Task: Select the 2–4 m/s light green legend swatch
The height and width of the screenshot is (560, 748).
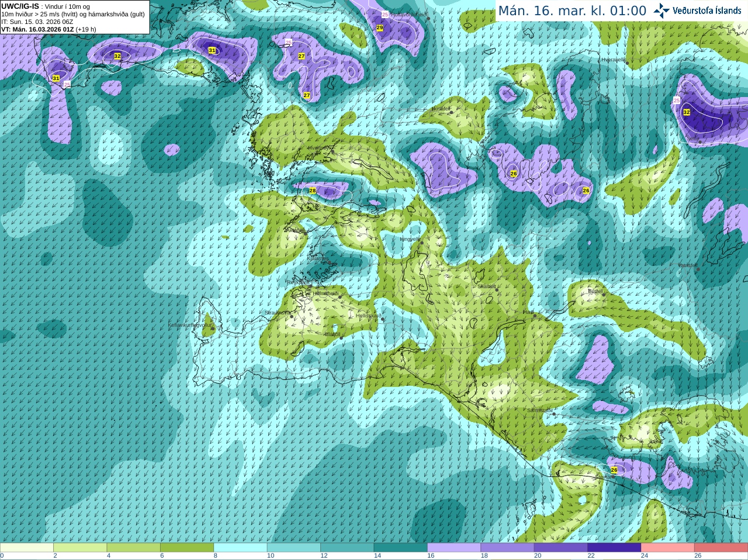Action: [x=80, y=548]
